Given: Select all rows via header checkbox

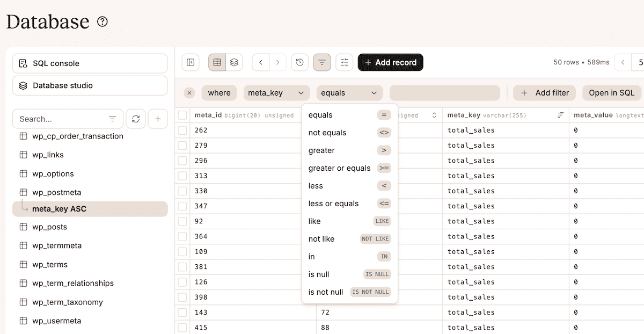Looking at the screenshot, I should [182, 114].
